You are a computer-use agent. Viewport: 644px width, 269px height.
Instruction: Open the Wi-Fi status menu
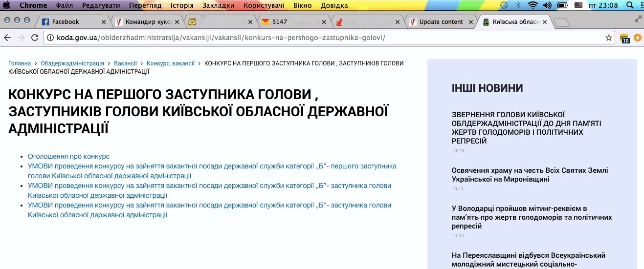533,5
